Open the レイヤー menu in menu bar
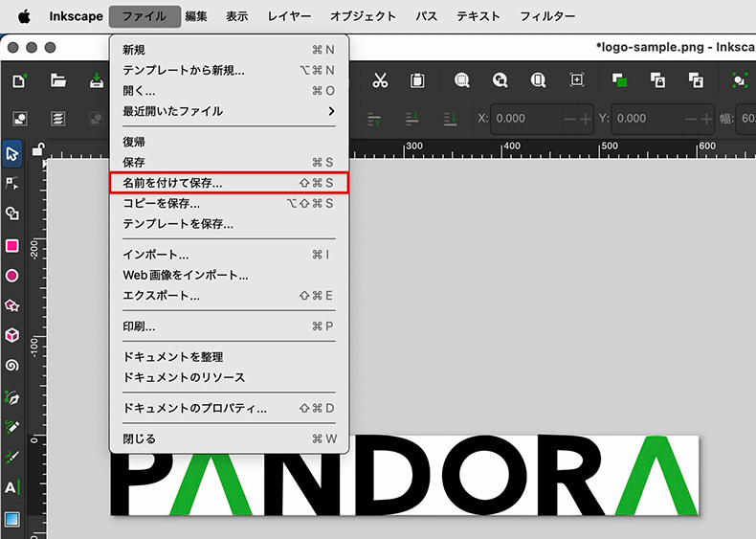This screenshot has height=539, width=756. [289, 16]
